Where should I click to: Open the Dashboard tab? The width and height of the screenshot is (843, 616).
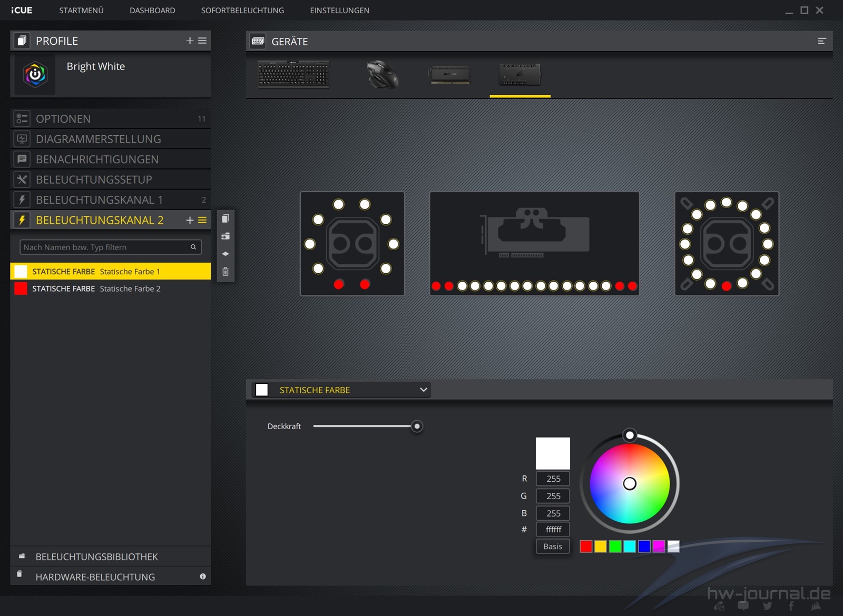(x=152, y=11)
